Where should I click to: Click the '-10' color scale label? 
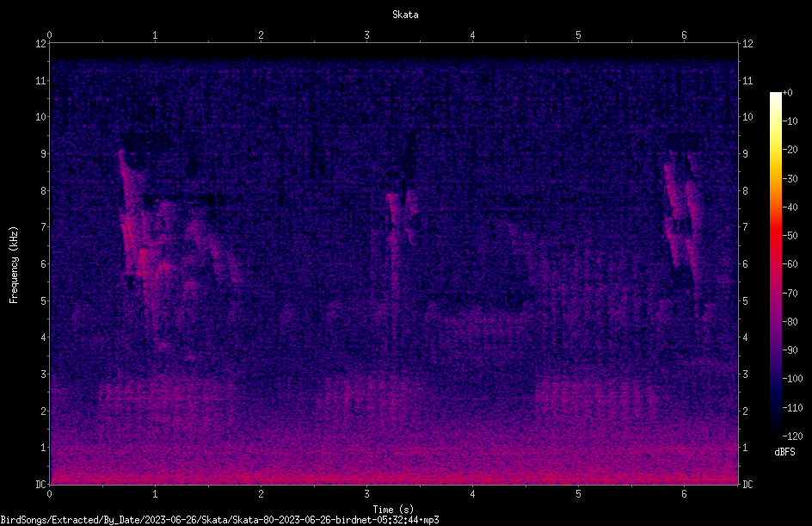[790, 121]
